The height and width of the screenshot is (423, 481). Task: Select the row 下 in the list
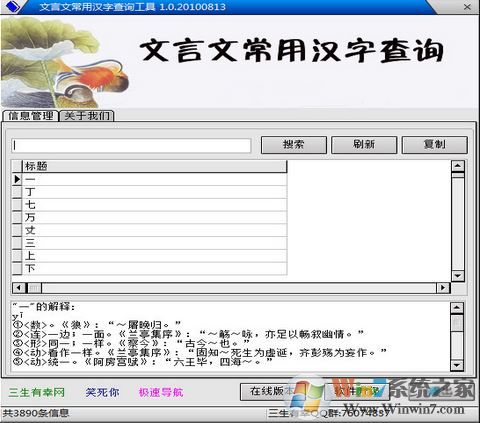click(x=154, y=268)
